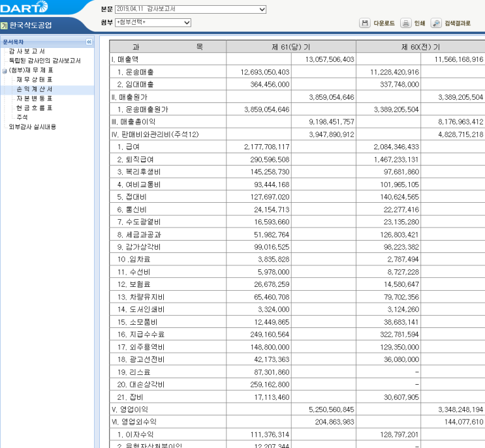Image resolution: width=485 pixels, height=448 pixels.
Task: Open 외부감사 실시내용 tree item
Action: (33, 127)
